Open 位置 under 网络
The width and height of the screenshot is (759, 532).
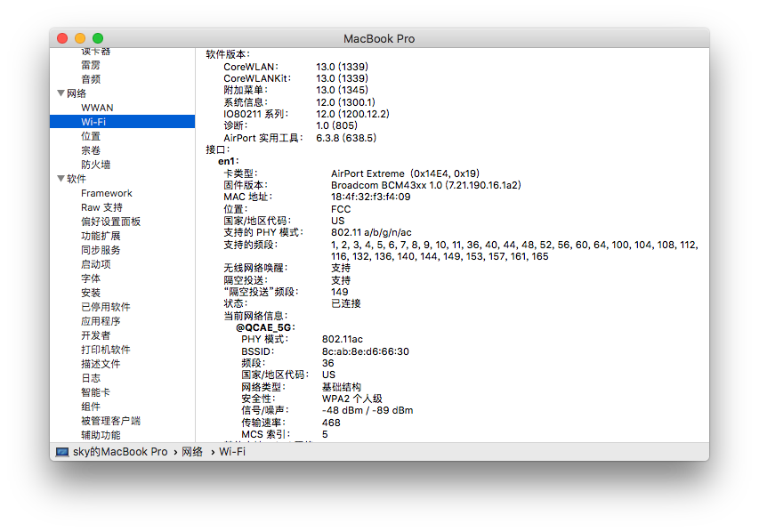pos(91,136)
